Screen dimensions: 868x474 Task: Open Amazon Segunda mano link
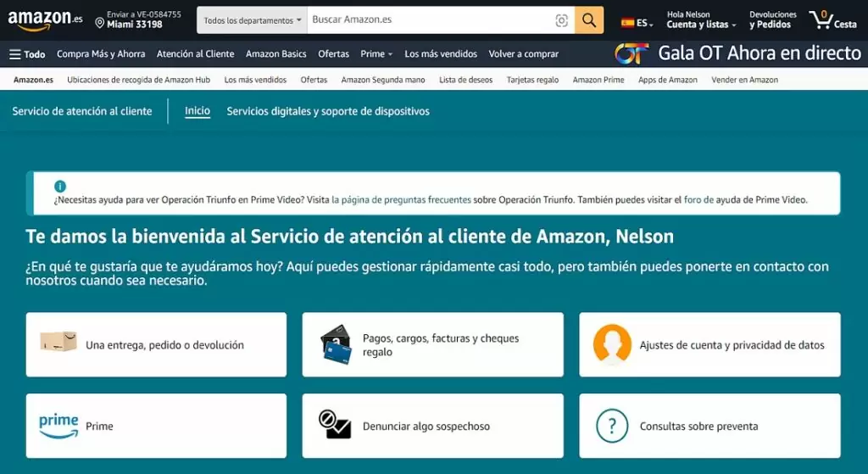tap(383, 80)
